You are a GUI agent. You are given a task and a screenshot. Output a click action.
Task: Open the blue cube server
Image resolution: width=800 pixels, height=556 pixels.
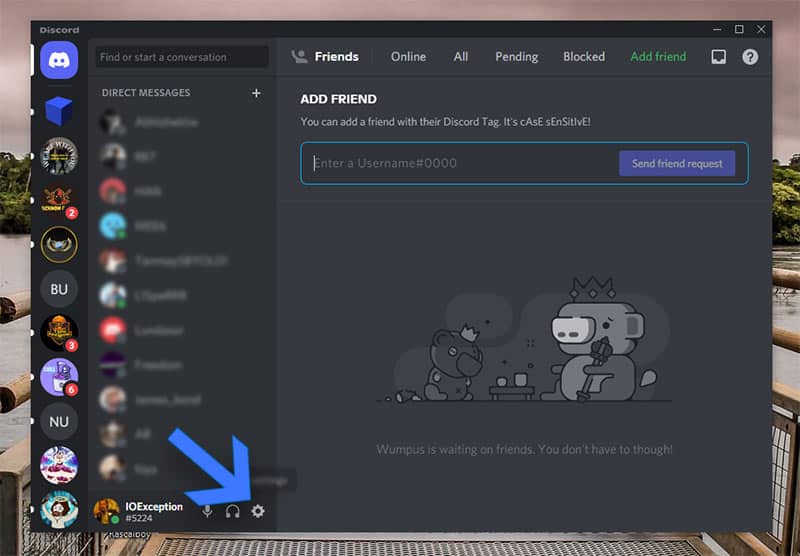point(59,111)
